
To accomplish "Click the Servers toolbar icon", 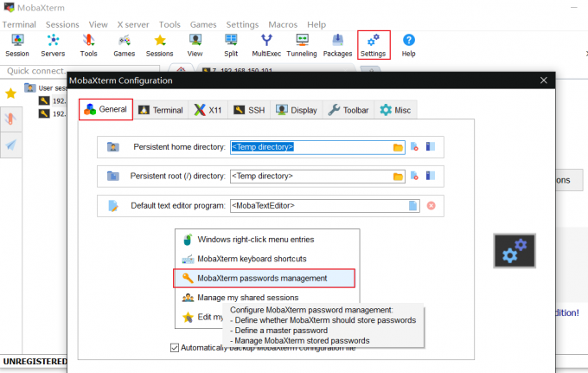I will (x=53, y=45).
